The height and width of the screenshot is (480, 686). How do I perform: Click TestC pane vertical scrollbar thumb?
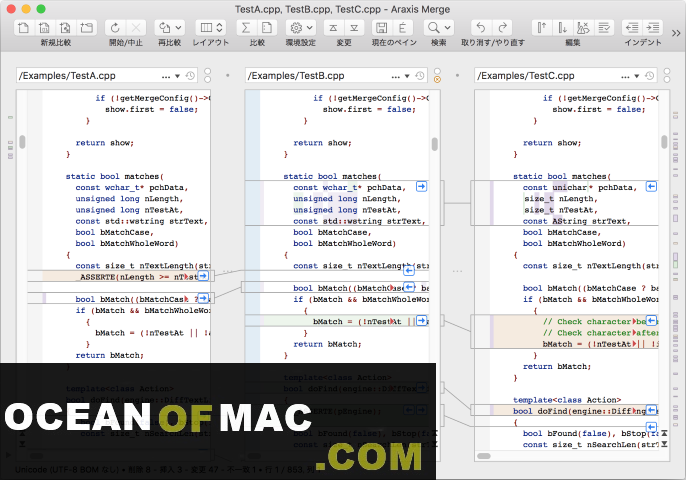click(x=664, y=142)
